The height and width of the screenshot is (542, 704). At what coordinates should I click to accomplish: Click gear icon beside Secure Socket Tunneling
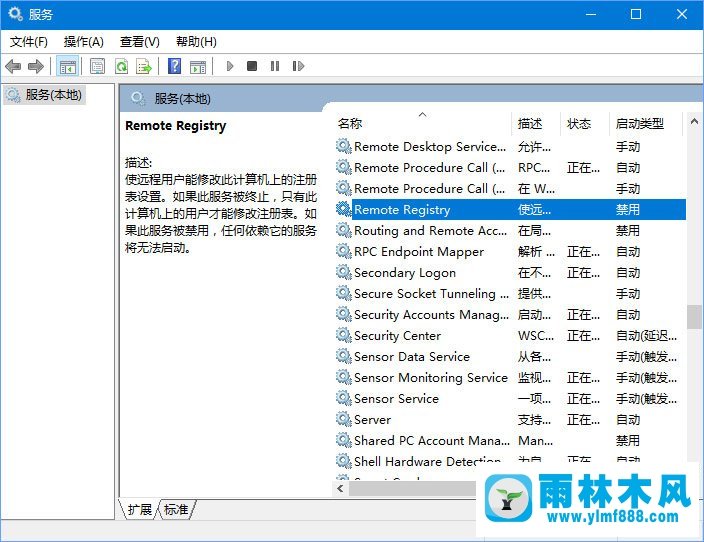click(x=343, y=293)
